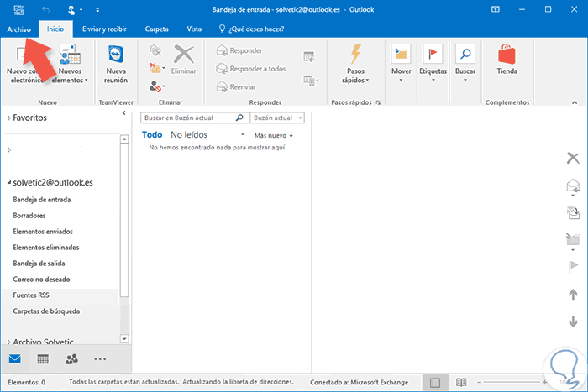Open more navigation options ellipsis
588x392 pixels.
click(x=100, y=359)
